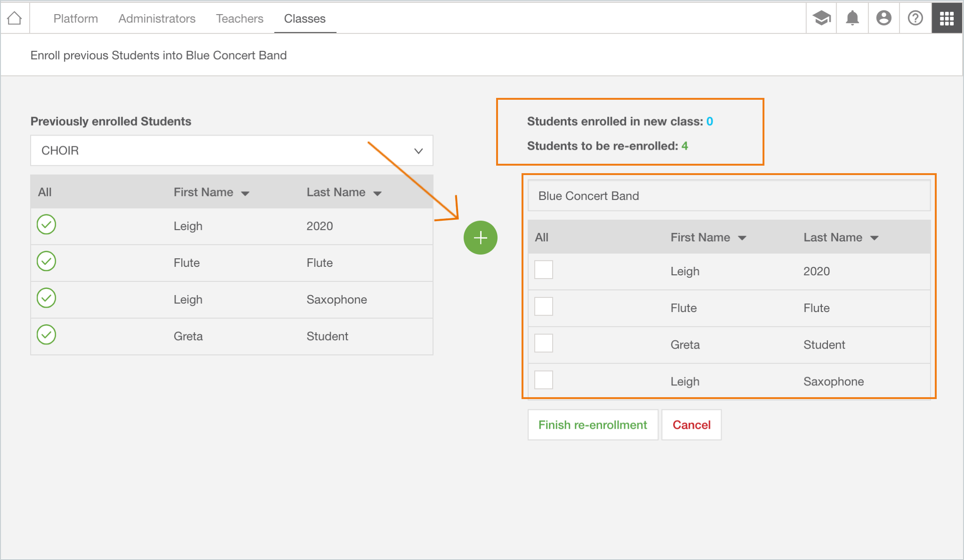Select All in Blue Concert Band table
964x560 pixels.
[x=542, y=238]
